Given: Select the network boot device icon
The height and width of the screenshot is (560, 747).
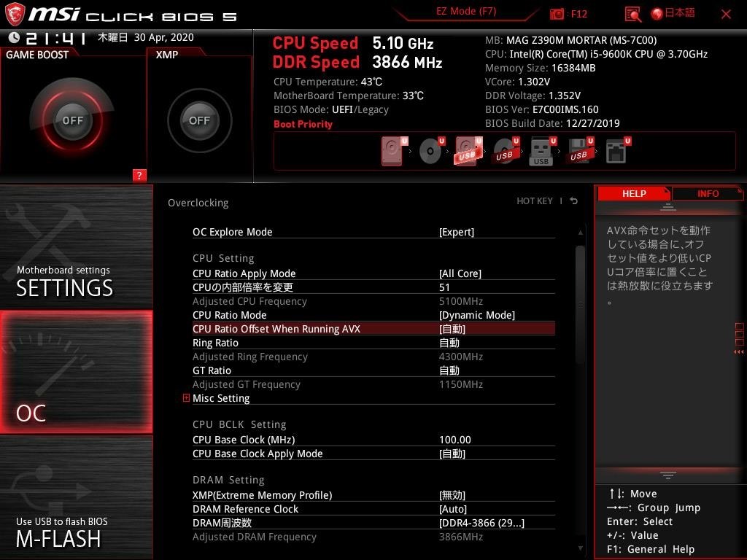Looking at the screenshot, I should tap(617, 151).
